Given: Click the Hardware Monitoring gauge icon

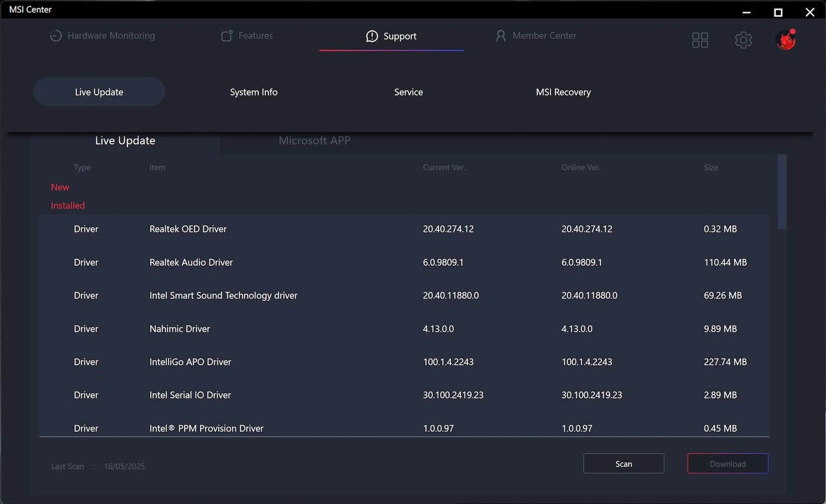Looking at the screenshot, I should (56, 36).
